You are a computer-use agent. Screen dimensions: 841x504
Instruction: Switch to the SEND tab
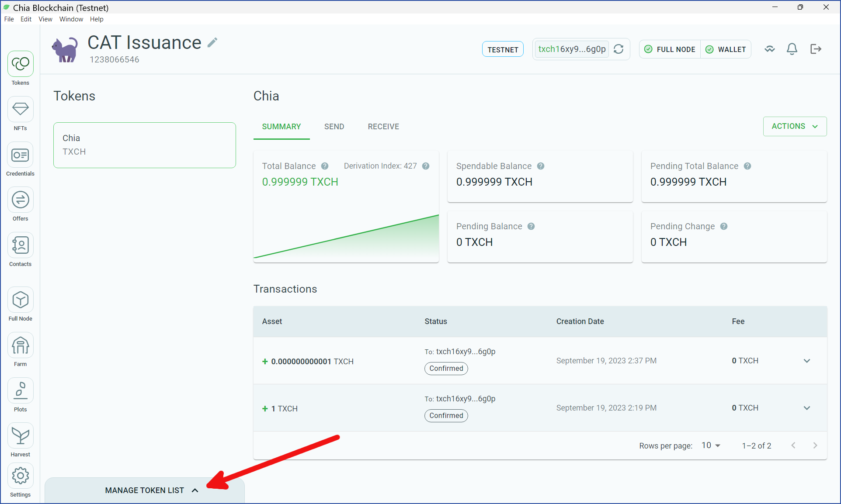(334, 127)
